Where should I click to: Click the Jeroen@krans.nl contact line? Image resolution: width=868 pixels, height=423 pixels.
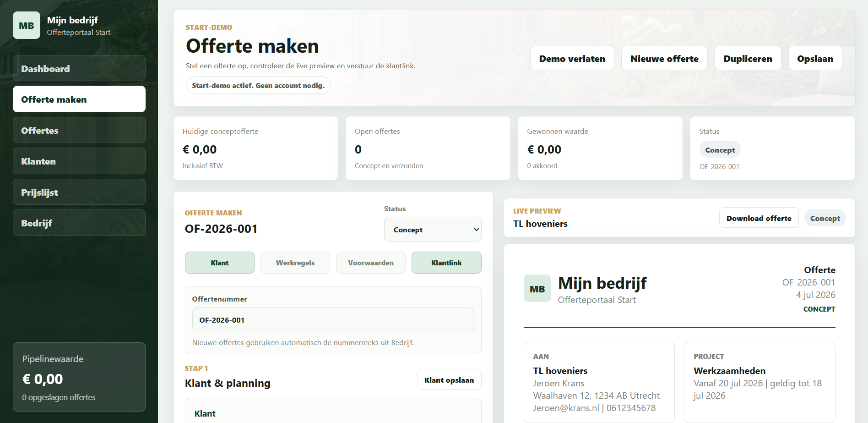[x=594, y=408]
